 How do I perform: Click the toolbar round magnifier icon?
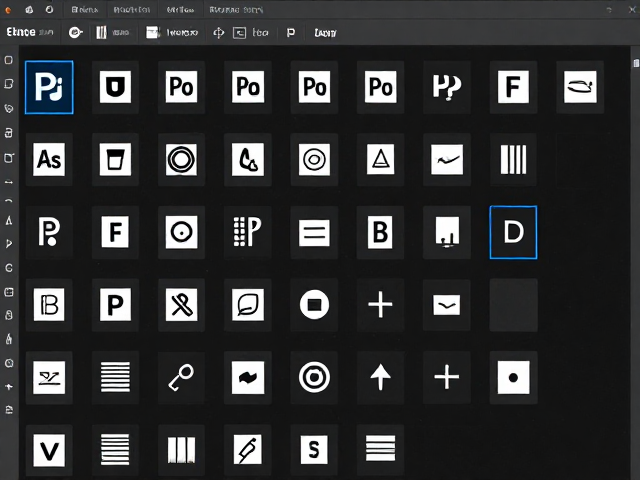tap(76, 33)
